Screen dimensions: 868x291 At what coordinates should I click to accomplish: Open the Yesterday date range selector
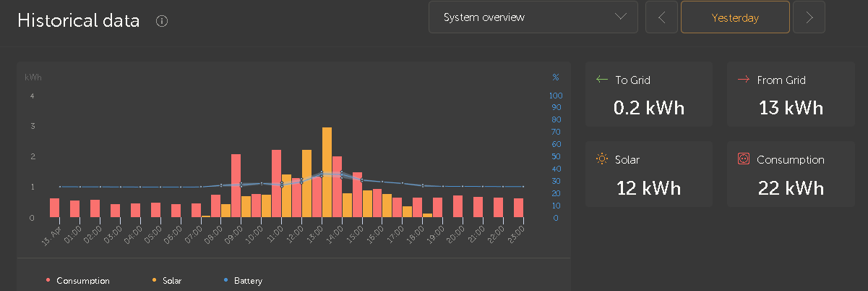point(735,17)
